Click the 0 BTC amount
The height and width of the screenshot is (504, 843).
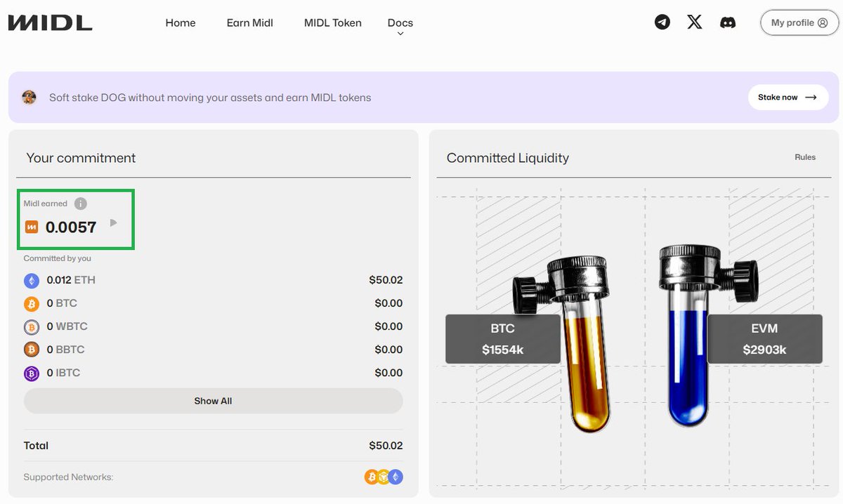pyautogui.click(x=62, y=303)
